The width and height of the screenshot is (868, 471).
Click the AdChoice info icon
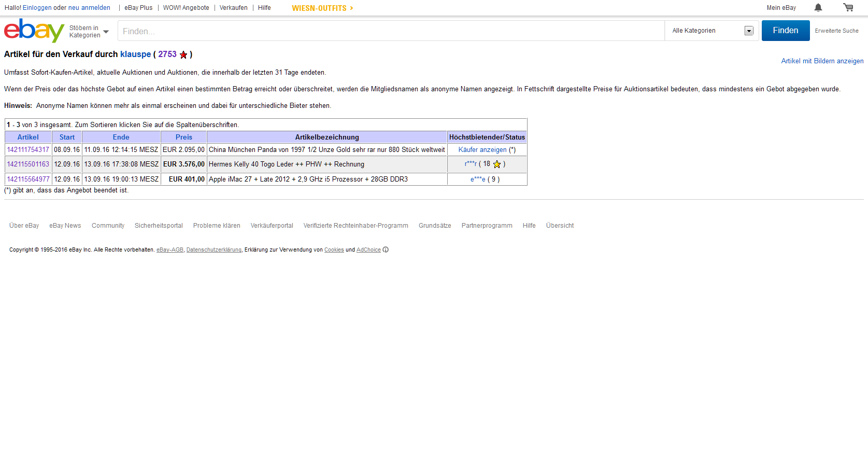[386, 250]
